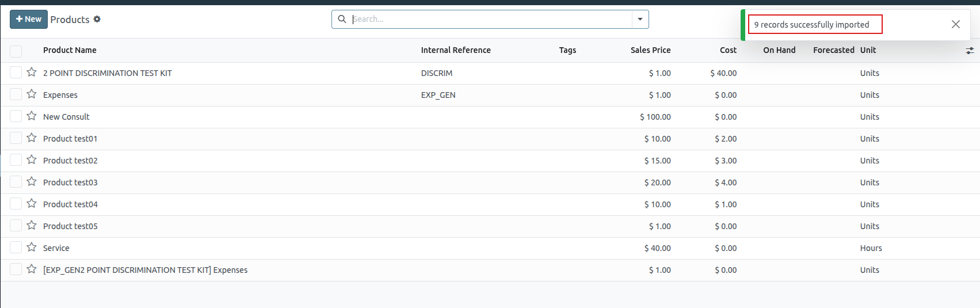This screenshot has width=980, height=308.
Task: Mark Product test03 as favorite
Action: pyautogui.click(x=32, y=182)
